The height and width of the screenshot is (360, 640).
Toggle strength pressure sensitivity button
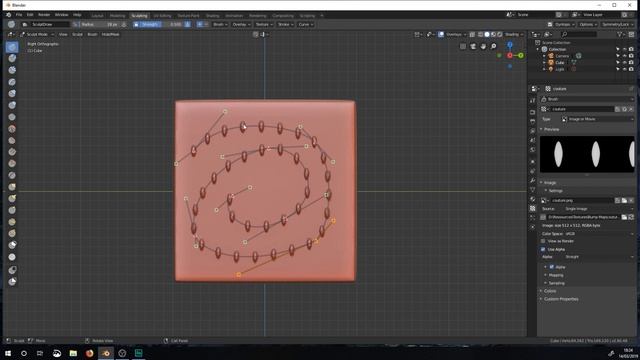pos(187,24)
